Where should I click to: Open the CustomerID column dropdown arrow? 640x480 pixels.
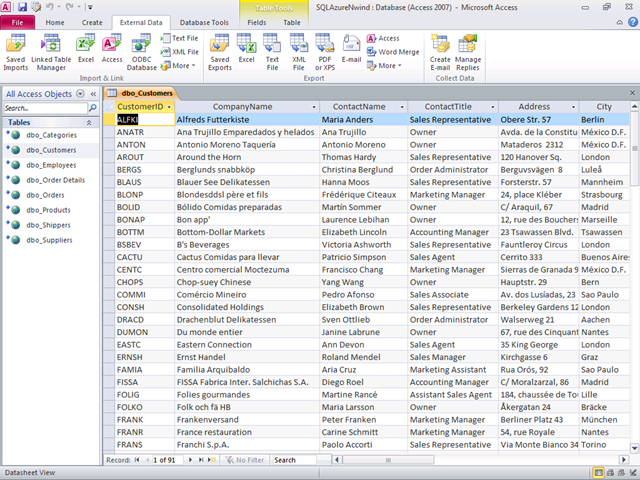click(166, 106)
